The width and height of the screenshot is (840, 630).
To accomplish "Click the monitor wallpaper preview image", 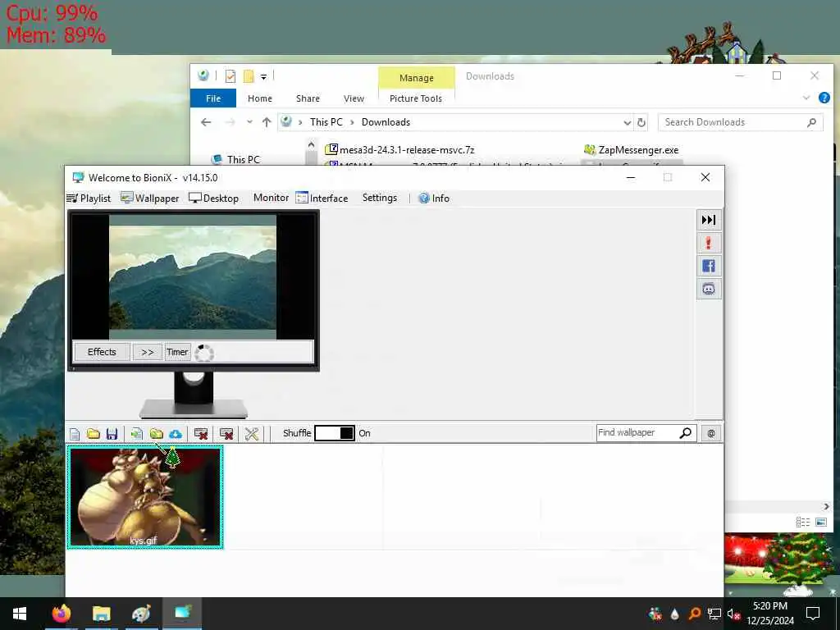I will [x=193, y=277].
